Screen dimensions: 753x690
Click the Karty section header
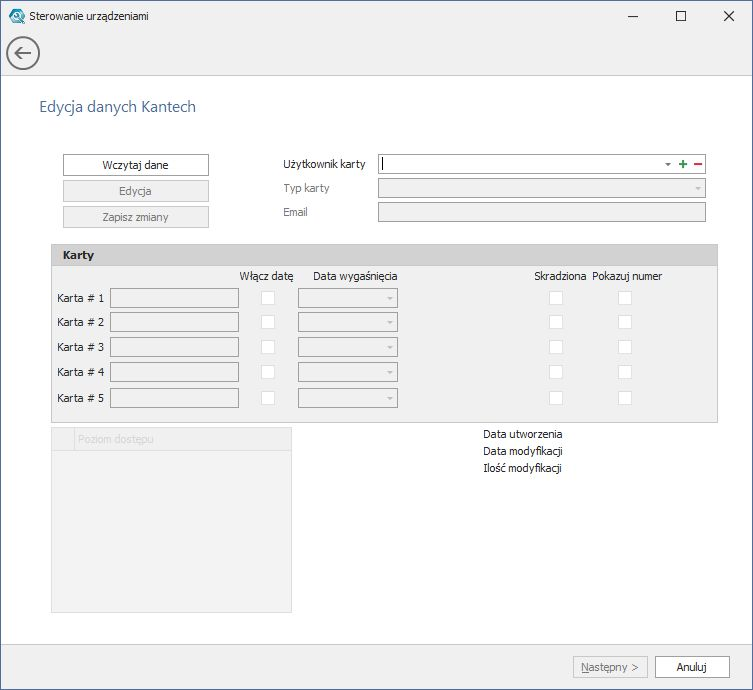click(384, 255)
